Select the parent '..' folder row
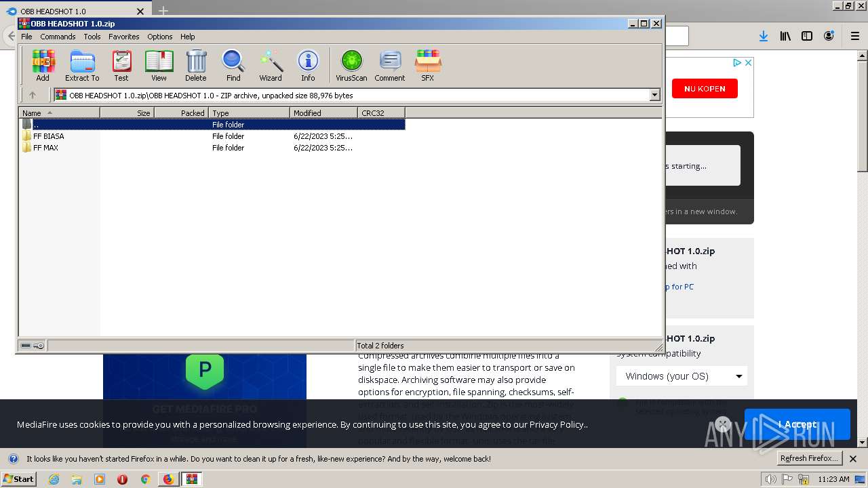The height and width of the screenshot is (488, 868). pos(212,125)
